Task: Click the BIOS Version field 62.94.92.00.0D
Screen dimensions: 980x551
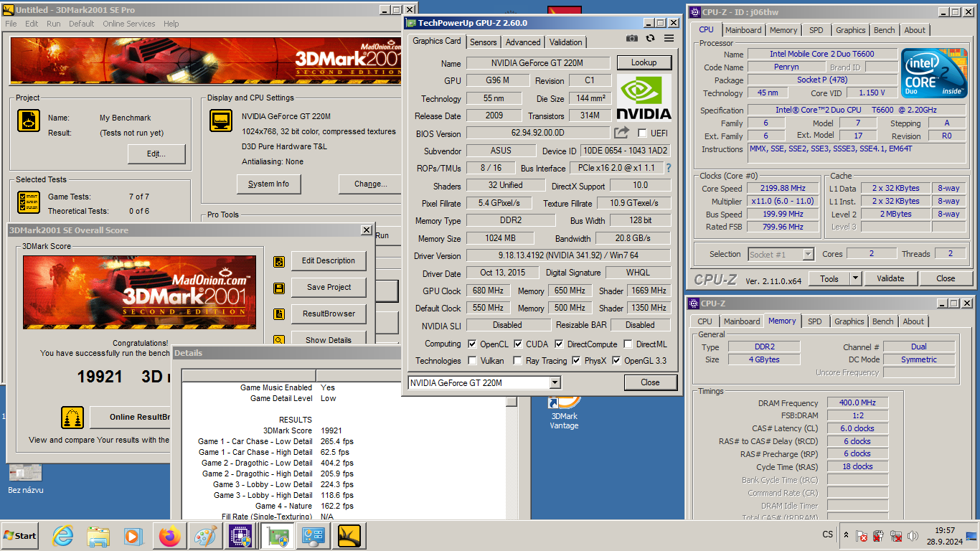Action: click(537, 133)
